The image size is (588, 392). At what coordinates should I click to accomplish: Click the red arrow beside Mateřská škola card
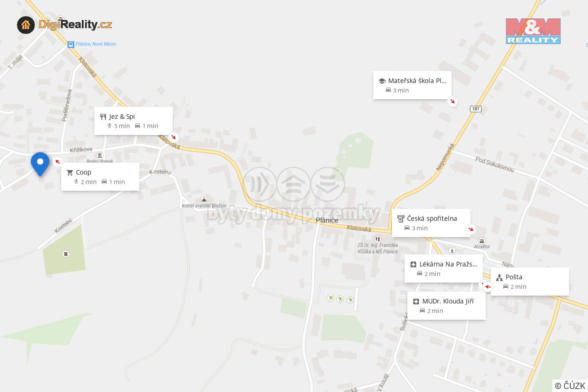click(x=452, y=101)
